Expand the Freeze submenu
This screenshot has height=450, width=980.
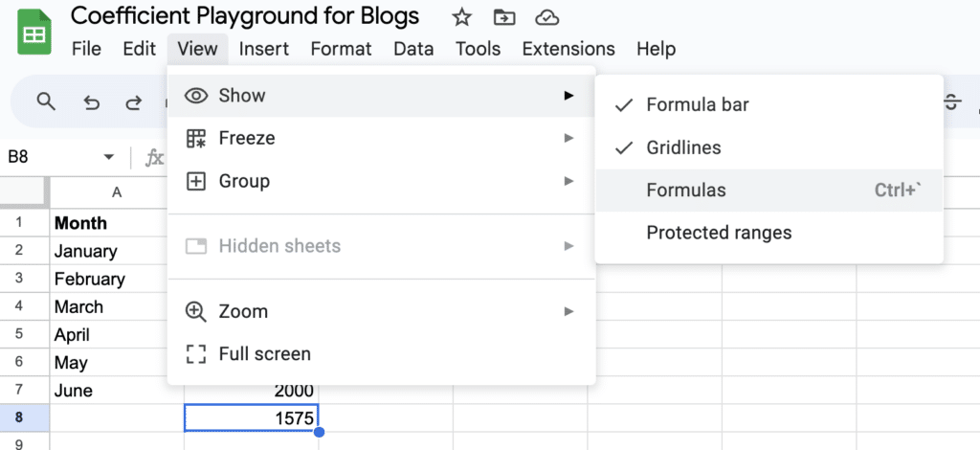coord(381,138)
